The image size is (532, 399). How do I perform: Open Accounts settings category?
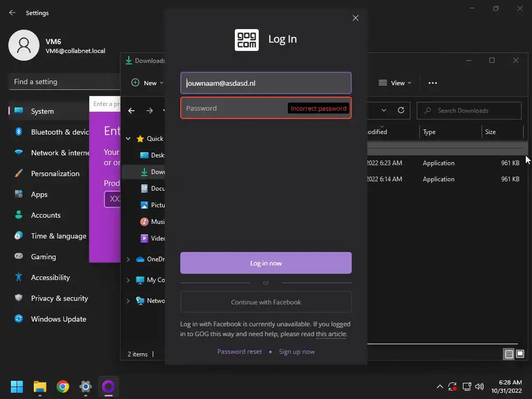(49, 215)
